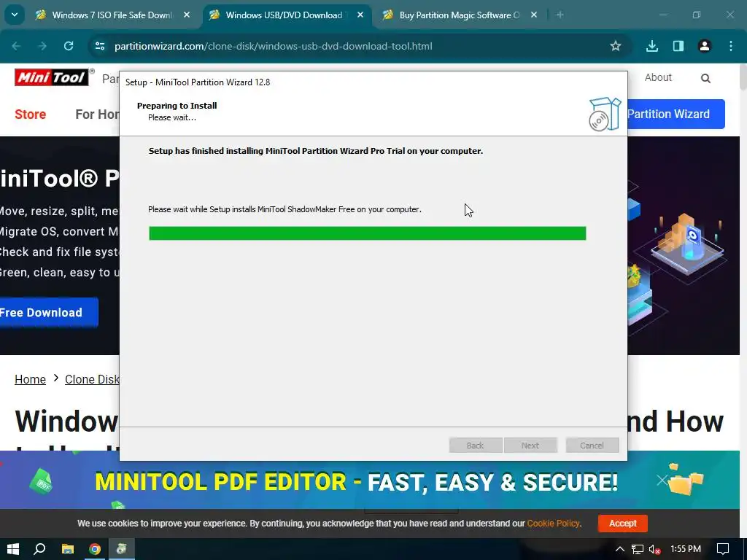Click the installation progress bar
Image resolution: width=747 pixels, height=560 pixels.
point(368,233)
